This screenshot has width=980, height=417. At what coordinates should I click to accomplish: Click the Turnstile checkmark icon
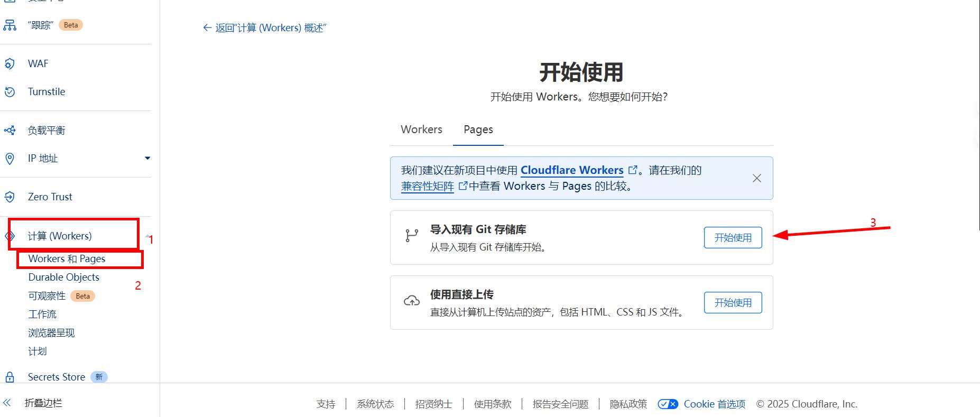click(10, 91)
